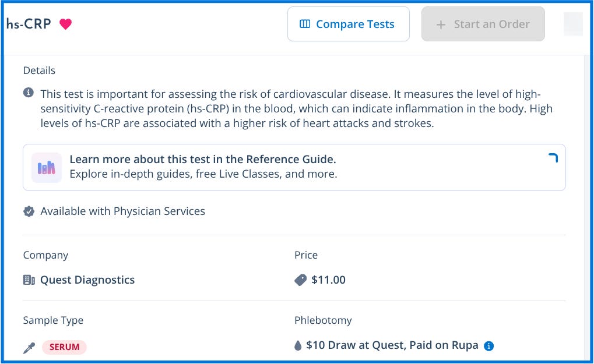Click the pipette sample type icon
This screenshot has width=594, height=364.
[x=29, y=348]
